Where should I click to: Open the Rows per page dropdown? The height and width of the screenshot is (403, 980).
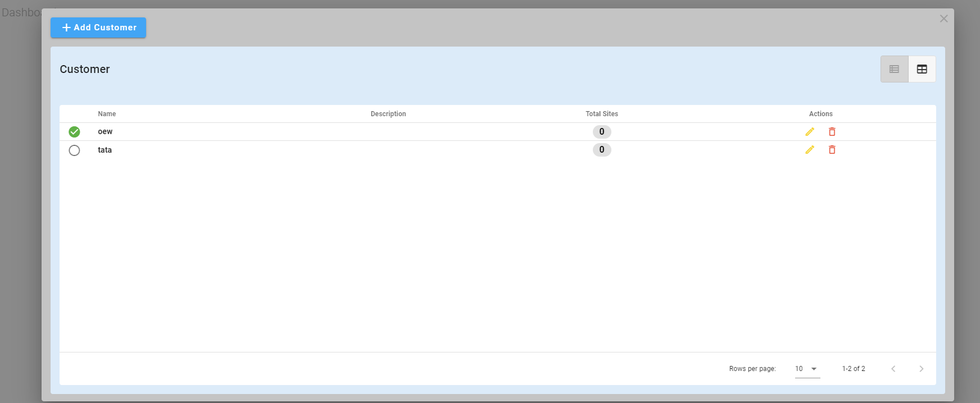pyautogui.click(x=807, y=369)
